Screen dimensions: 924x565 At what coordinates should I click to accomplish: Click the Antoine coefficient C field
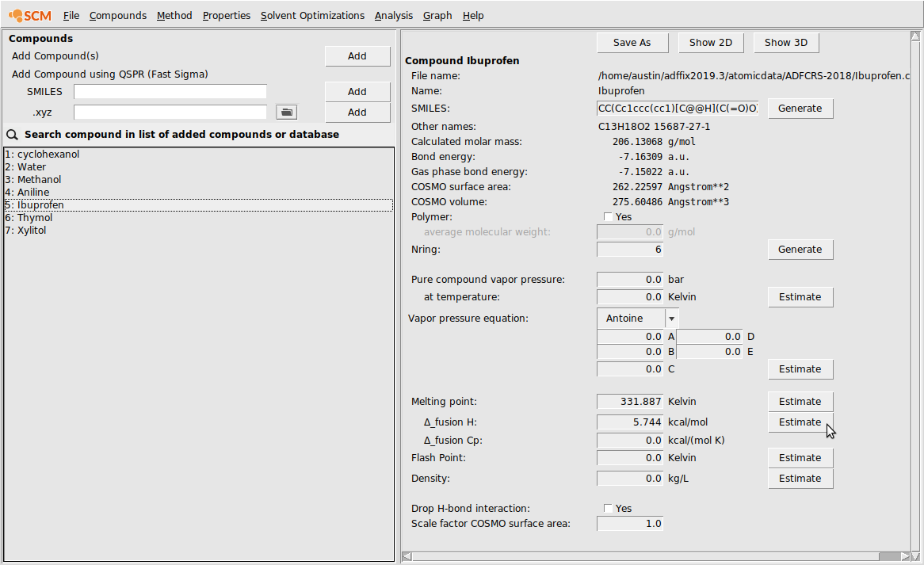(x=630, y=368)
